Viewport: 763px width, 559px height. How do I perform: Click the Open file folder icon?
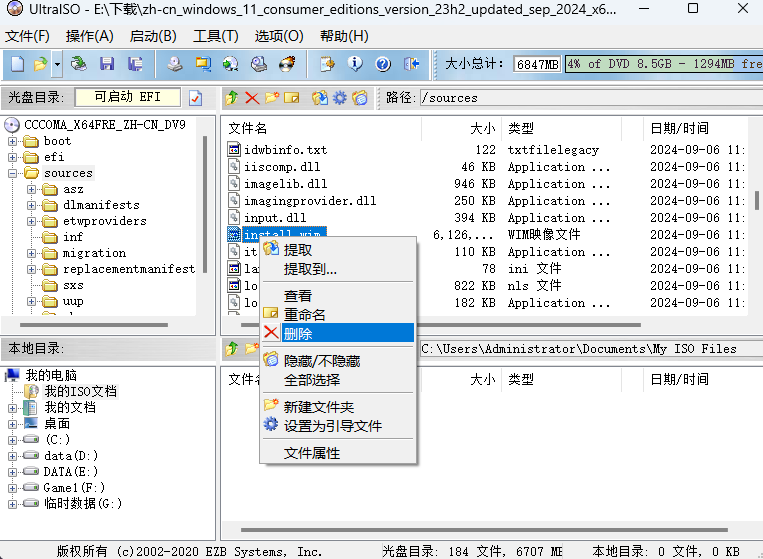pos(40,64)
